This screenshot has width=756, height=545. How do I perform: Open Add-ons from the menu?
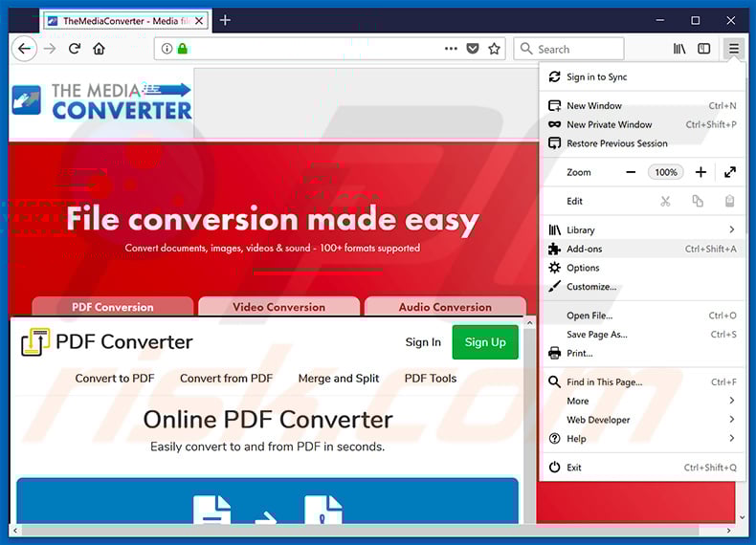click(x=644, y=249)
